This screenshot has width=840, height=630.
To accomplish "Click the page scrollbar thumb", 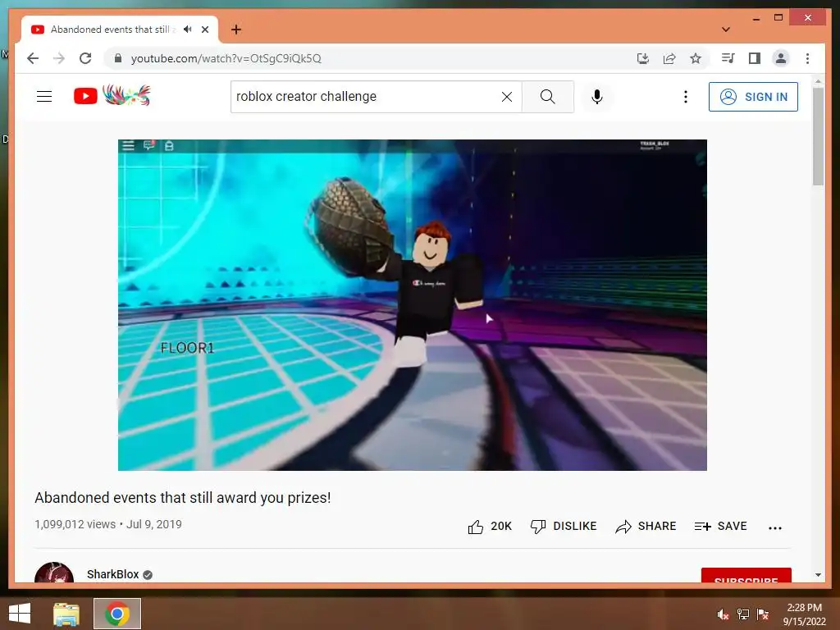I will pos(818,137).
